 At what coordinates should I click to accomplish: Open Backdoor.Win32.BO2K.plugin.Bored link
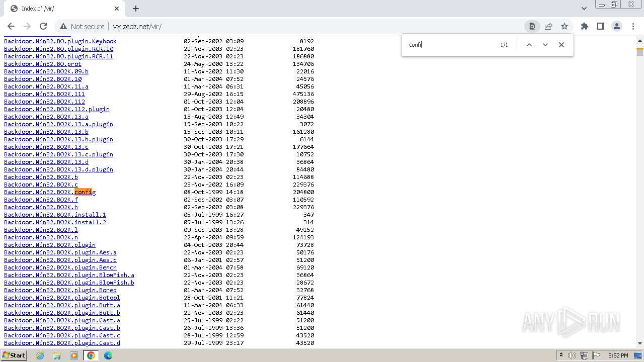point(60,290)
